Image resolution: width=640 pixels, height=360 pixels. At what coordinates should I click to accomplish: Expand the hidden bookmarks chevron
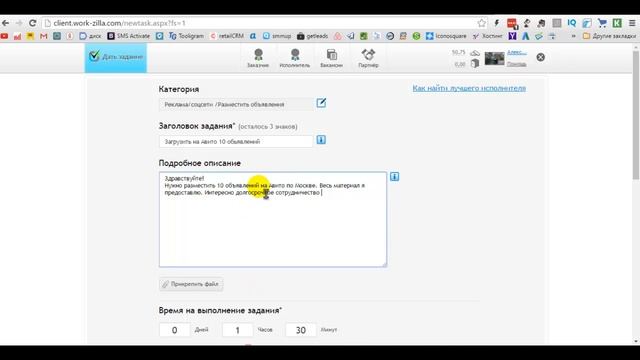click(573, 36)
